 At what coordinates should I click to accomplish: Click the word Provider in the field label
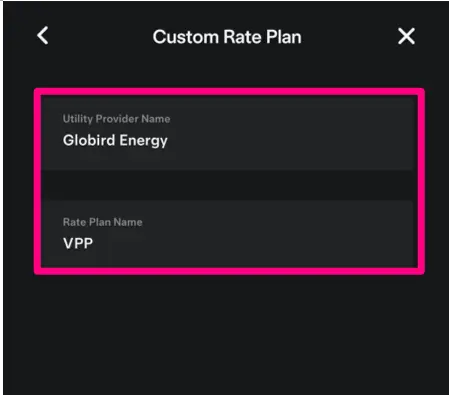point(117,119)
